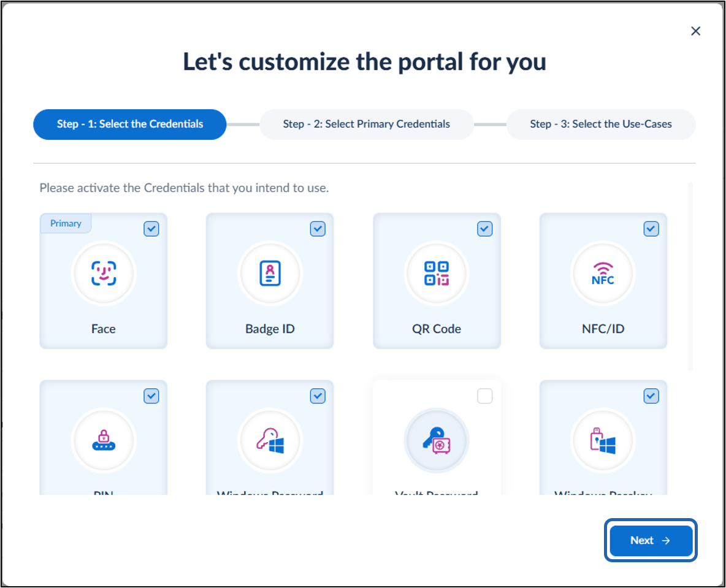This screenshot has height=588, width=726.
Task: Click the credentials list vertical scrollbar
Action: pyautogui.click(x=690, y=277)
